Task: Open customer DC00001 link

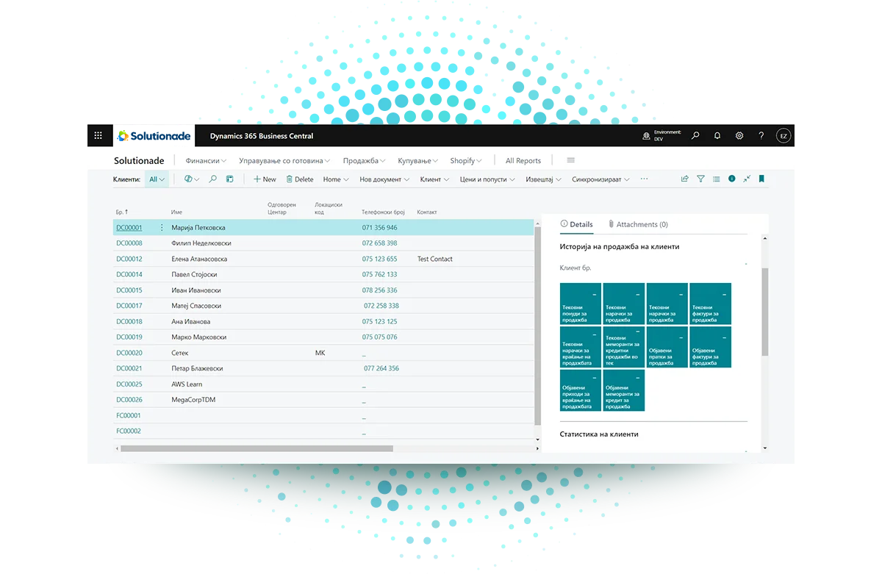Action: tap(129, 228)
